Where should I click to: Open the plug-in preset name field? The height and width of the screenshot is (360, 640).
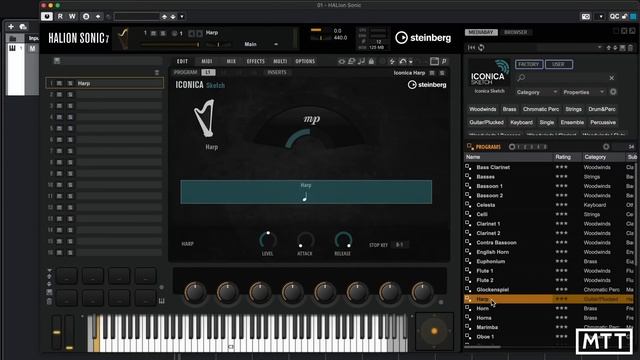tap(137, 17)
